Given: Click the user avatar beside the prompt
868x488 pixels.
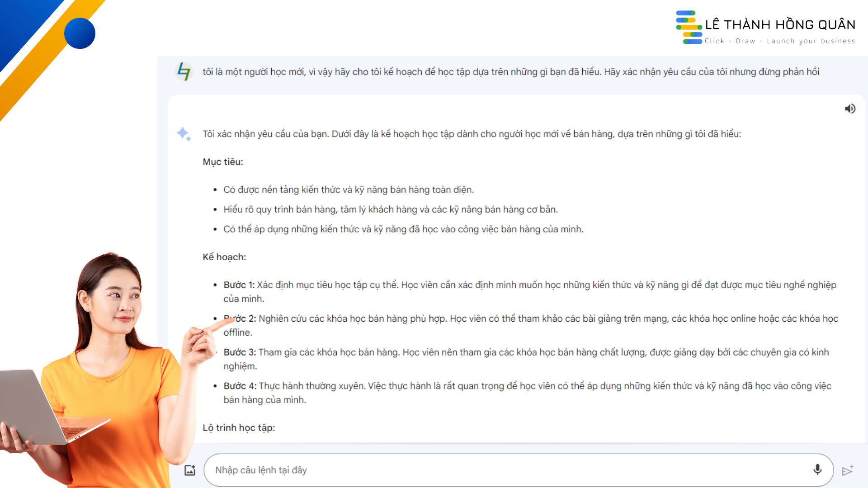Looking at the screenshot, I should click(x=184, y=71).
